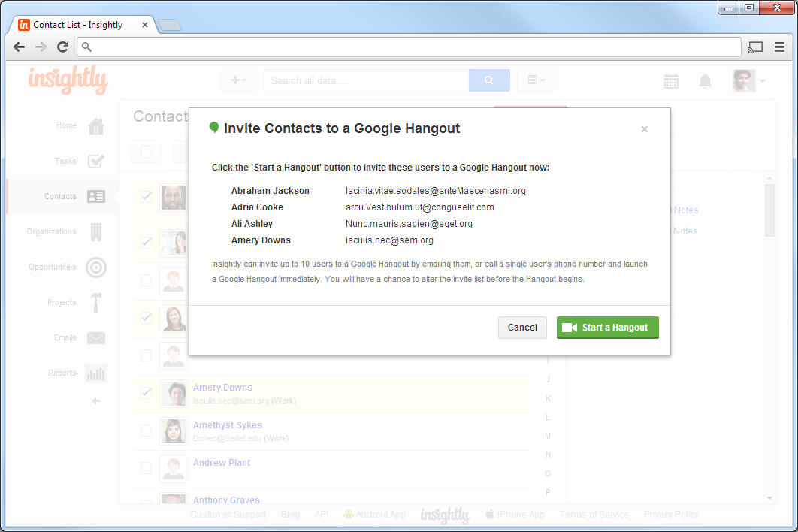Screen dimensions: 798x532
Task: Click the Start a Hangout button
Action: coord(608,328)
